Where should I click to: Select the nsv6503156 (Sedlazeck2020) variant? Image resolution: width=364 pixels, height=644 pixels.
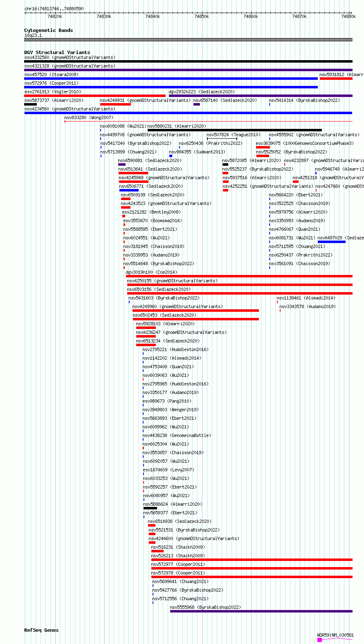tap(240, 293)
